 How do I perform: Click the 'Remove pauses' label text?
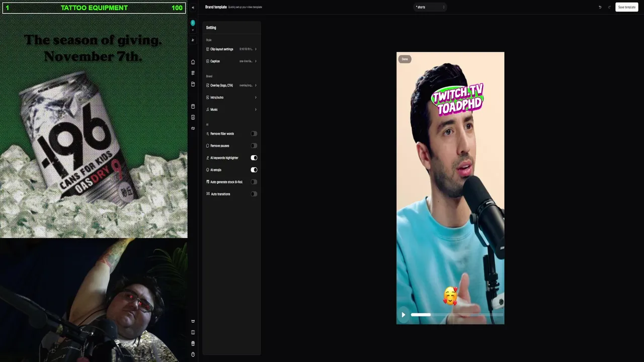click(220, 146)
